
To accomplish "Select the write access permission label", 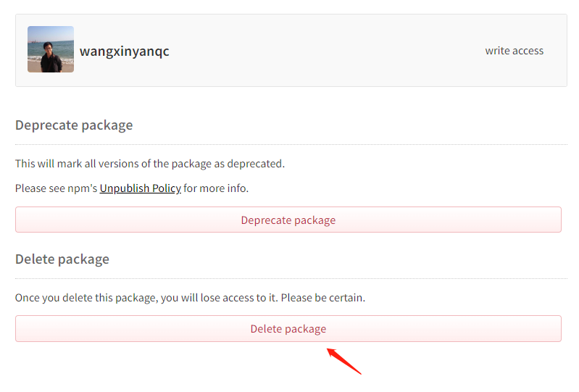I will tap(514, 51).
